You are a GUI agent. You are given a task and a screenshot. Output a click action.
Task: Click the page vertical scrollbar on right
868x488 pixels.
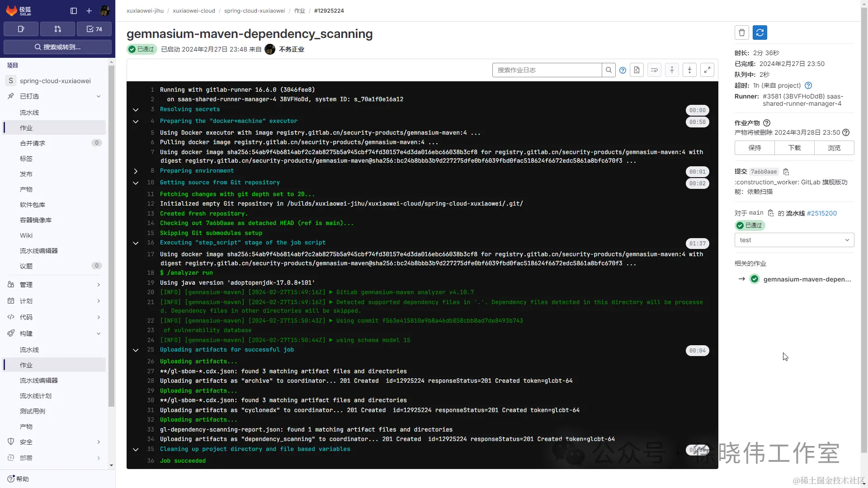(x=864, y=226)
